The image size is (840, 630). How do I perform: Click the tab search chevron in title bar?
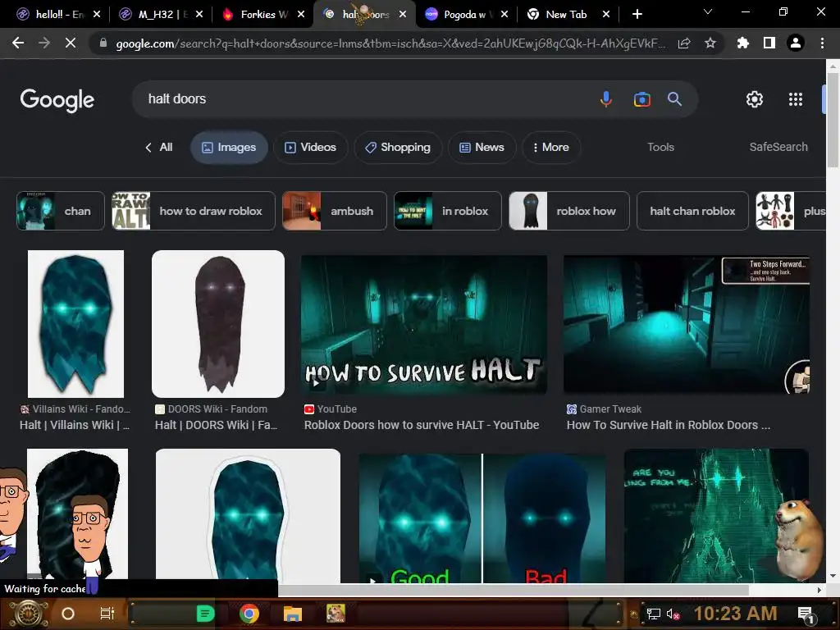(x=708, y=11)
